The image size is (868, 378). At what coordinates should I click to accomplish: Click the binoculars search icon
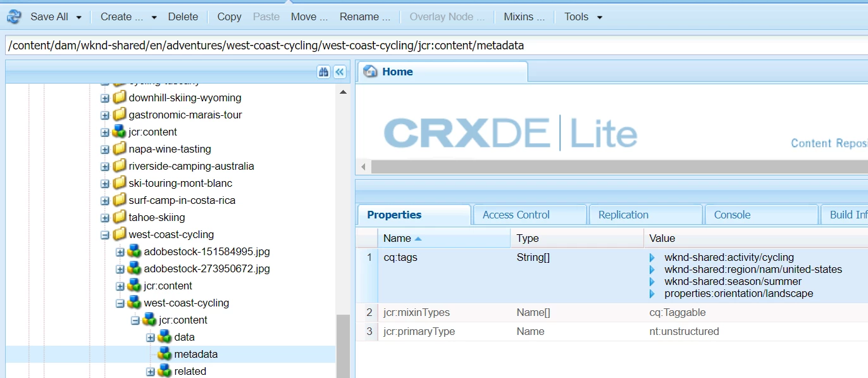click(x=324, y=72)
